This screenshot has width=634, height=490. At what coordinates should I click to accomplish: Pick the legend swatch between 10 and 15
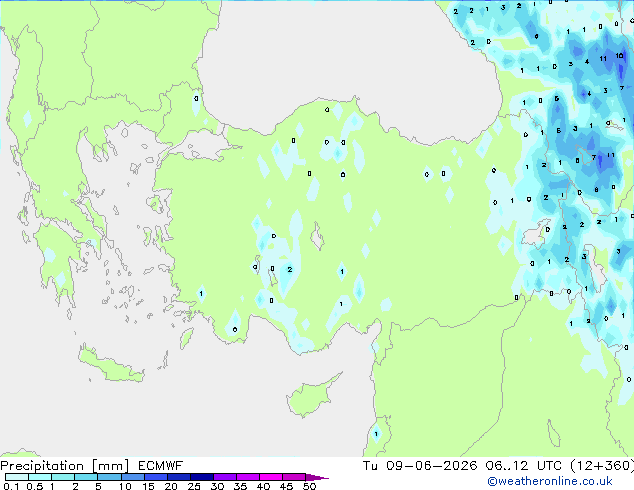tap(132, 477)
